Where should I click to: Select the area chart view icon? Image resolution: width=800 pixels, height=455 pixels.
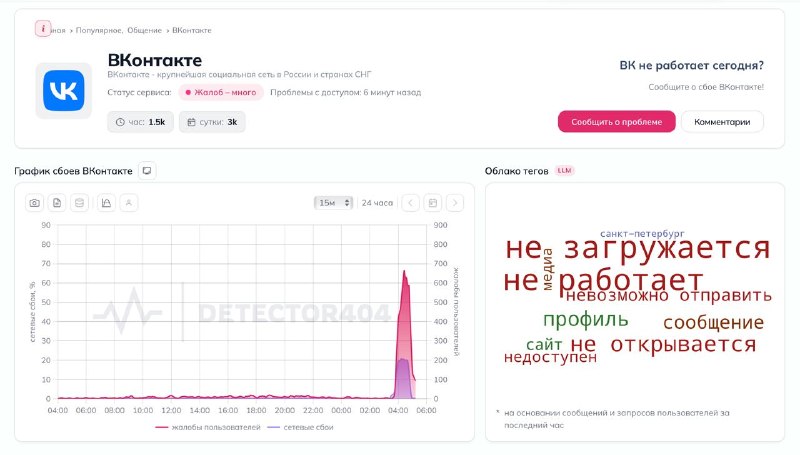point(106,203)
